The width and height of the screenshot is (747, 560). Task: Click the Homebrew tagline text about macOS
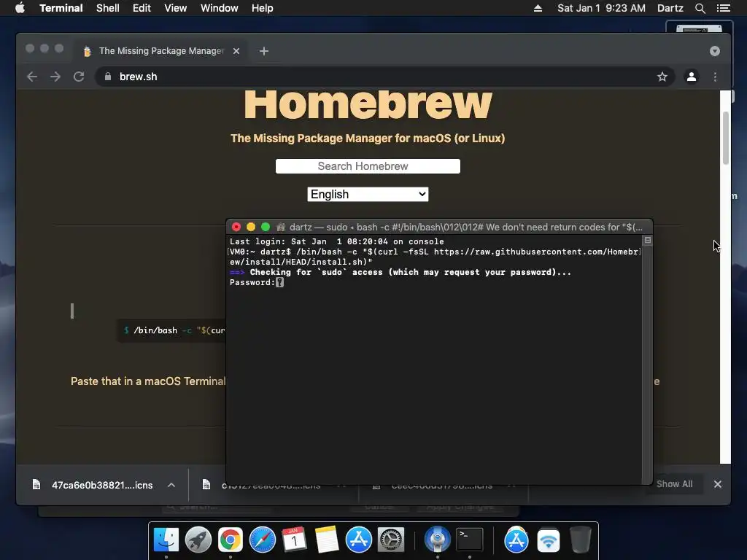click(x=368, y=138)
